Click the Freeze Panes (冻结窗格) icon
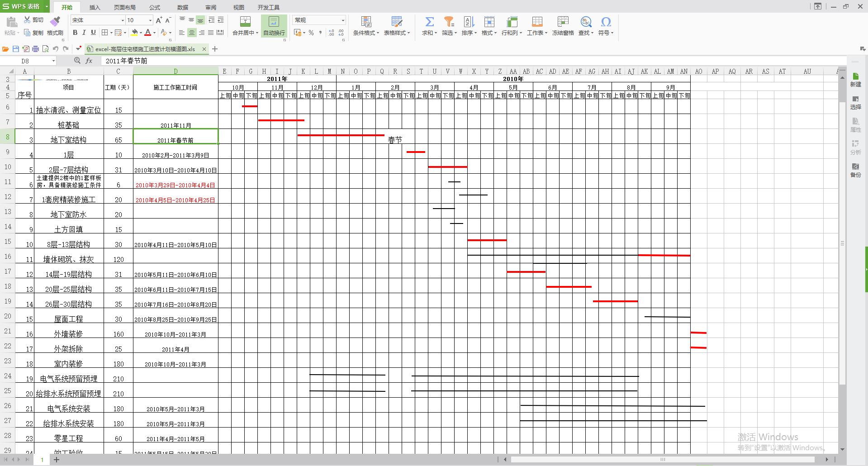Viewport: 868px width, 466px height. point(563,22)
